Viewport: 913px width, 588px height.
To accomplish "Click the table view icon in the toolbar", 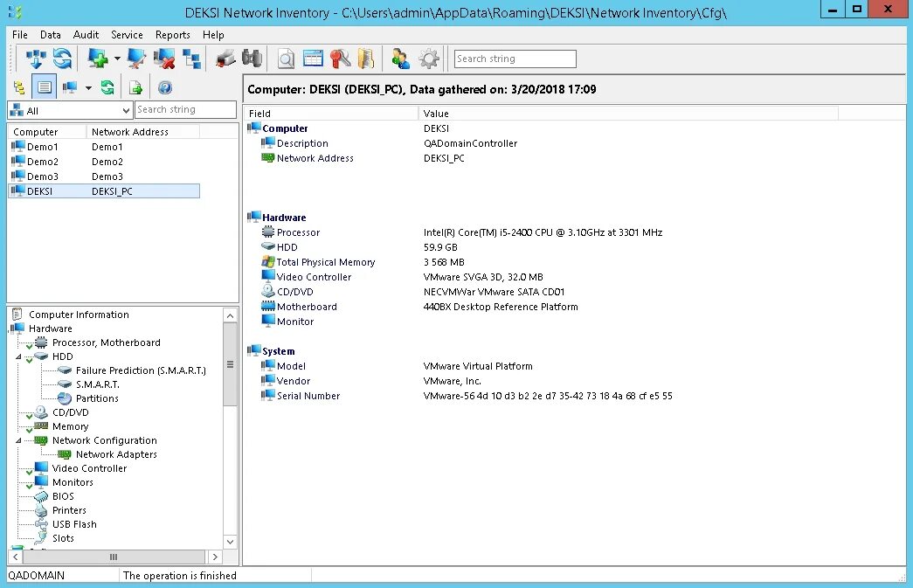I will coord(313,59).
